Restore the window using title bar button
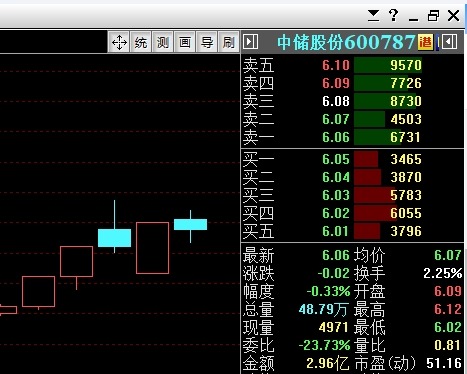This screenshot has width=467, height=374. tap(433, 15)
